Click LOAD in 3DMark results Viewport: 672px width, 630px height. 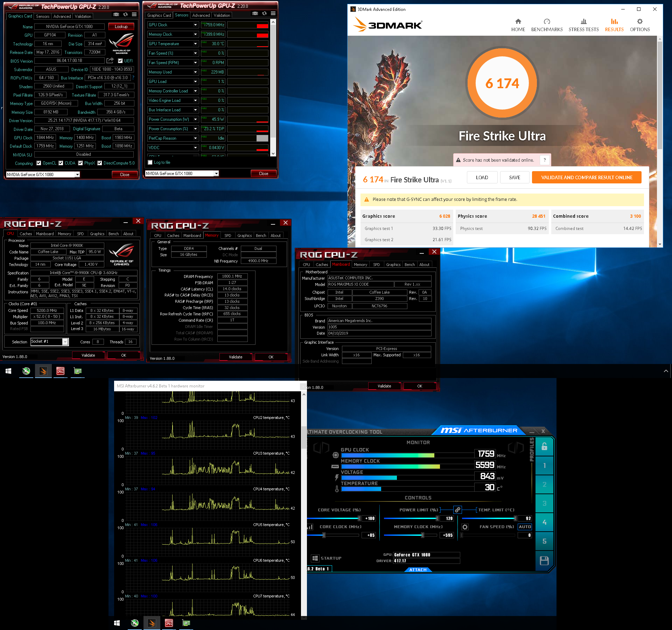coord(482,177)
